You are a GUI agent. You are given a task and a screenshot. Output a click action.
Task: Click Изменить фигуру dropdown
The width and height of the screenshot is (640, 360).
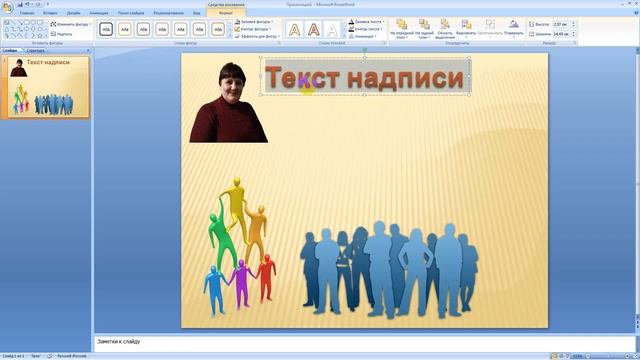point(71,24)
